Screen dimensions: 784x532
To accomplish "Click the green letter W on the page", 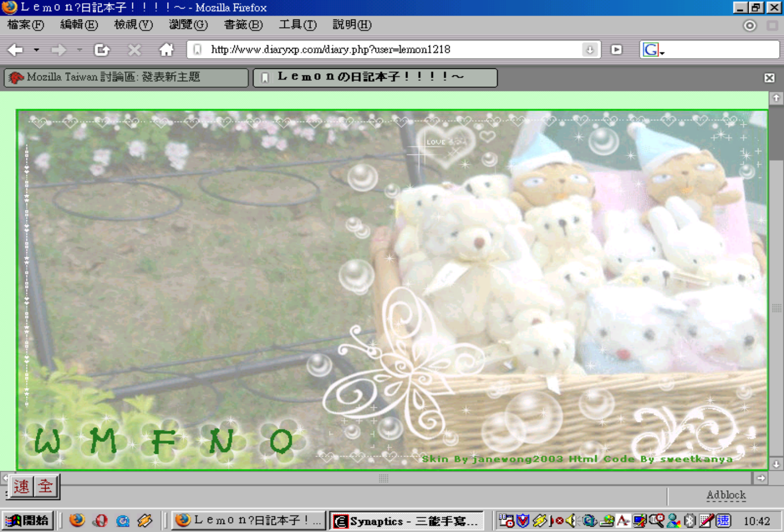I will pyautogui.click(x=47, y=441).
